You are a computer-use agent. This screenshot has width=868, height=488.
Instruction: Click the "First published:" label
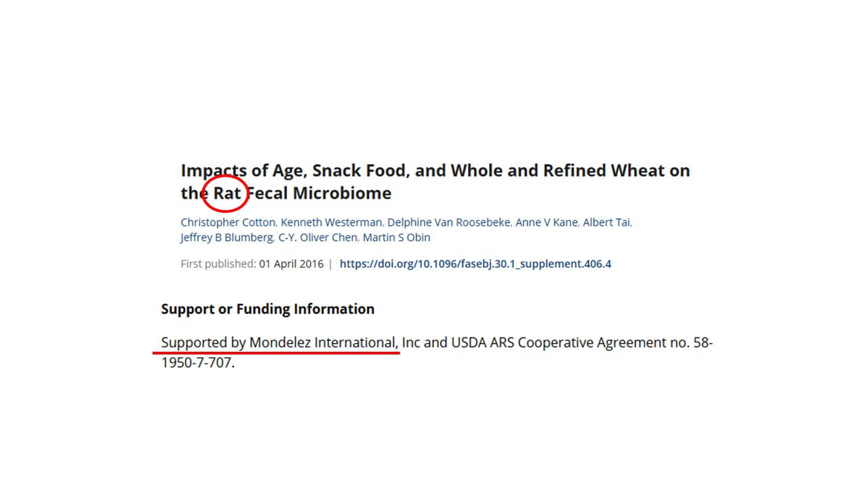tap(218, 264)
